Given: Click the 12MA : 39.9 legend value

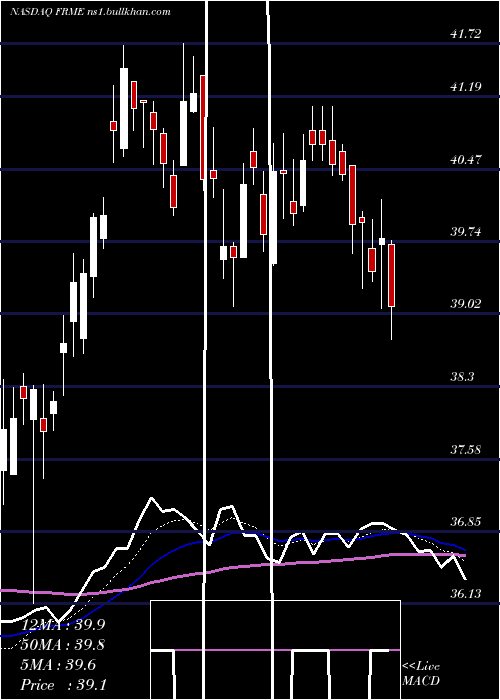Looking at the screenshot, I should coord(63,625).
